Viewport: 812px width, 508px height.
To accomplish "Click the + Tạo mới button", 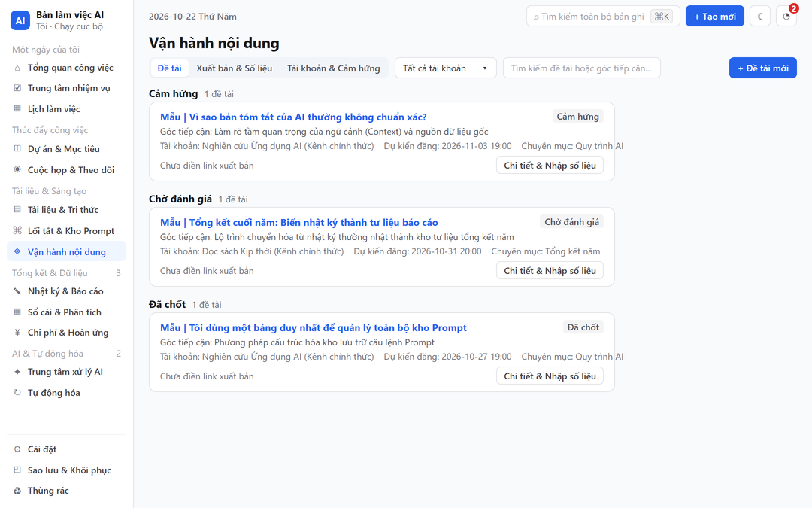I will click(715, 16).
